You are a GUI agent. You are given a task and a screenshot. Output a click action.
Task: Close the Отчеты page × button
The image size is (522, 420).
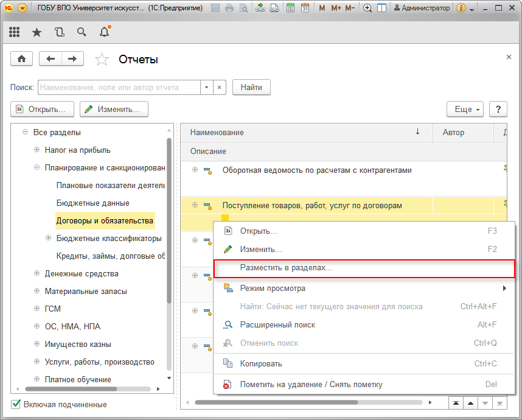point(509,57)
